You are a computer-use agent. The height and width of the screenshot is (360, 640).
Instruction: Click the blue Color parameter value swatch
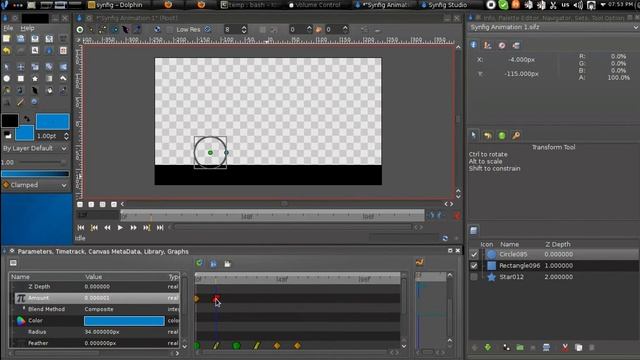click(x=124, y=321)
